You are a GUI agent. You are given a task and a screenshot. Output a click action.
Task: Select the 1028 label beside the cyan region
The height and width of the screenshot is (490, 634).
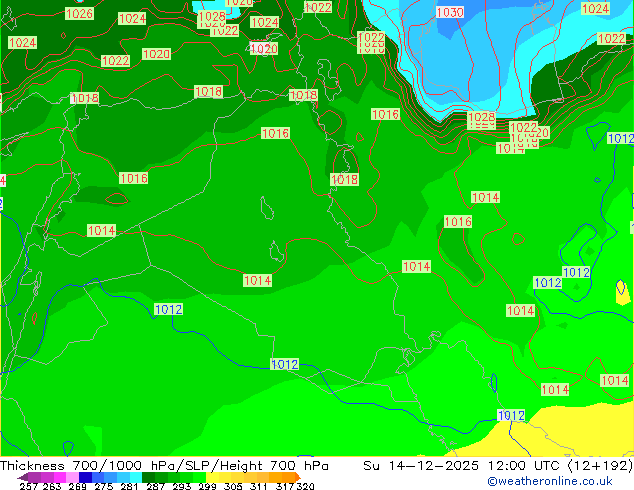click(x=481, y=118)
